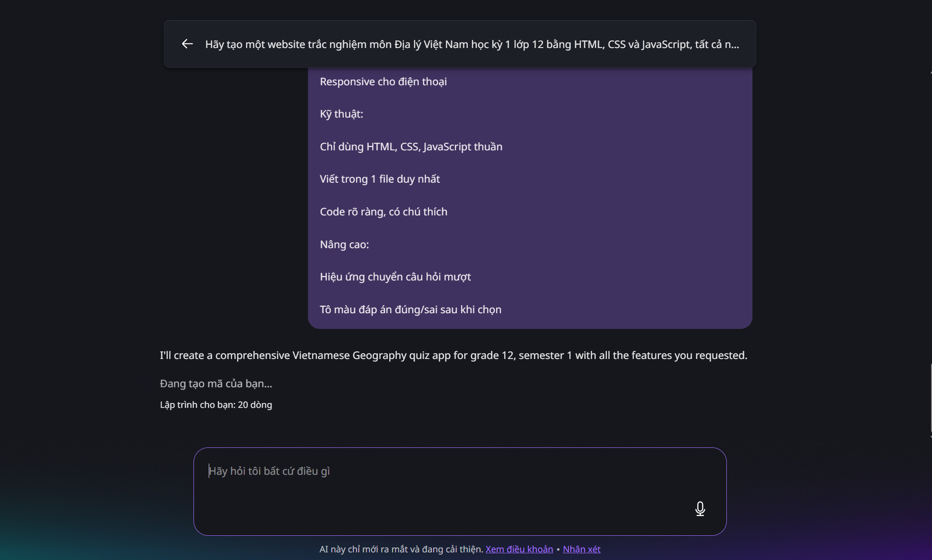Click the "Nâng cao:" heading in the message
The image size is (932, 560).
344,245
